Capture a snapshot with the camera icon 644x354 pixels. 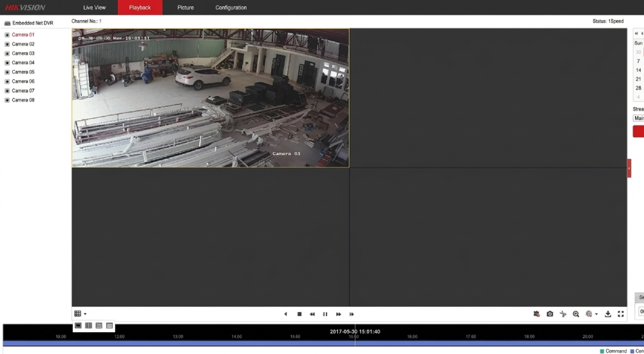(549, 314)
